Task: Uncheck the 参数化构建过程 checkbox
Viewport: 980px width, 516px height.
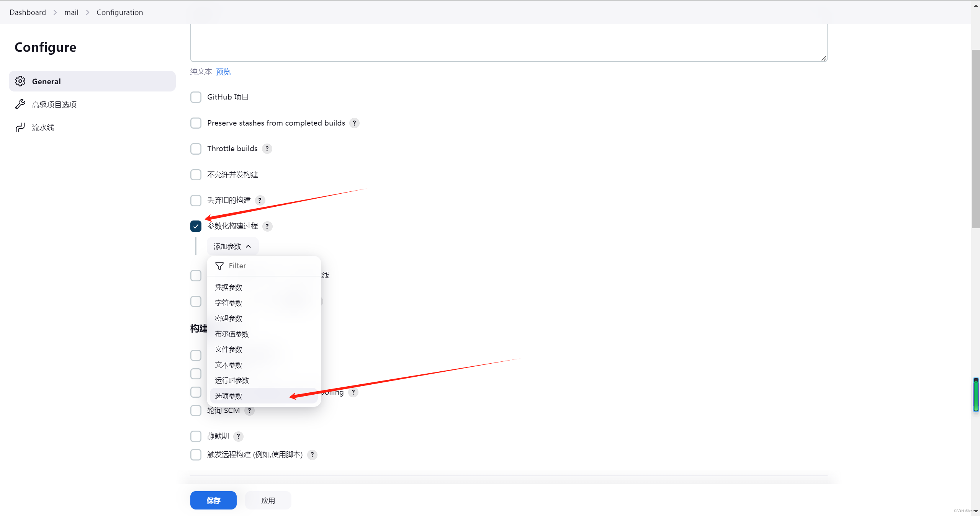Action: [x=196, y=226]
